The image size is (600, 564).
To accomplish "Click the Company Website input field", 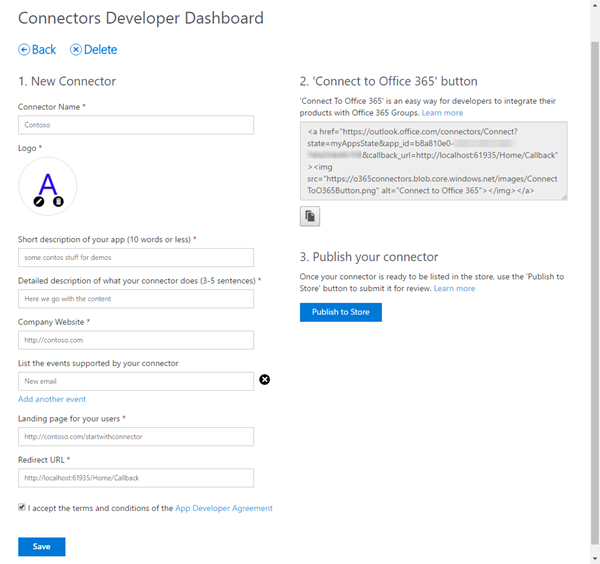I will [x=136, y=340].
